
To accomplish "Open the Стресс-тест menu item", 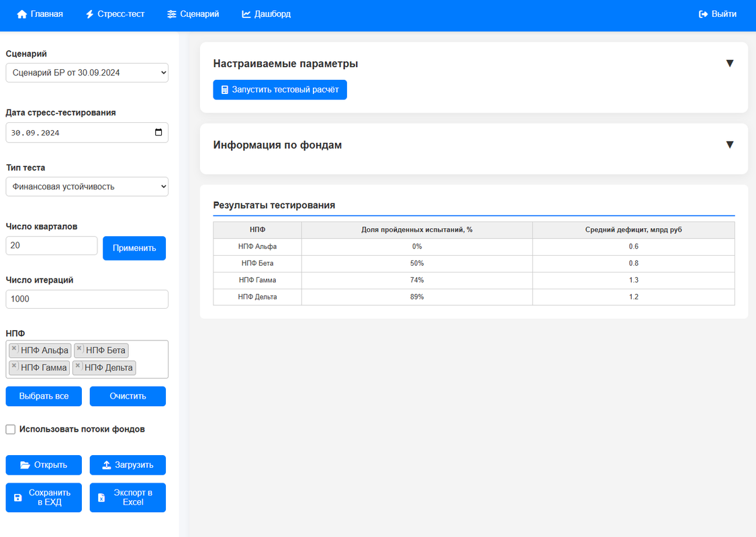I will click(115, 15).
